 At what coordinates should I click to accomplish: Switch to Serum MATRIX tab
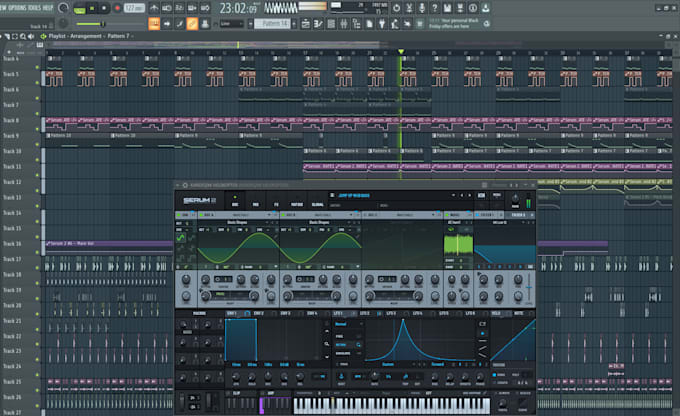click(297, 204)
